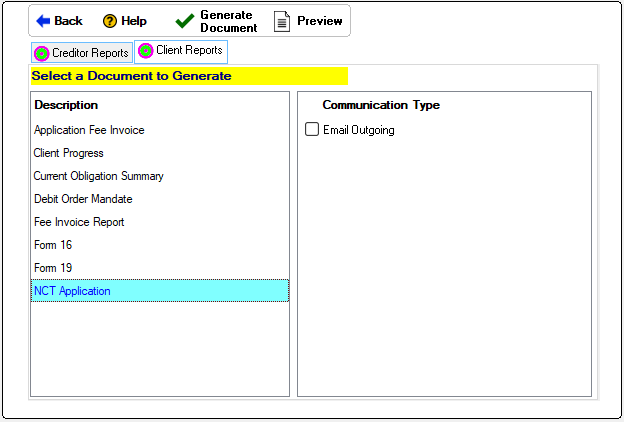Click the round icon on Creditor Reports tab
624x422 pixels.
coord(42,53)
